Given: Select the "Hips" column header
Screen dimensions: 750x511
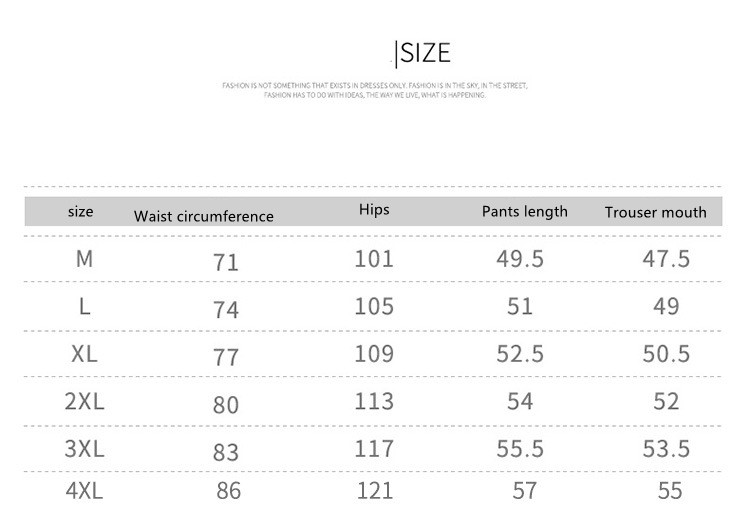Looking at the screenshot, I should coord(373,210).
